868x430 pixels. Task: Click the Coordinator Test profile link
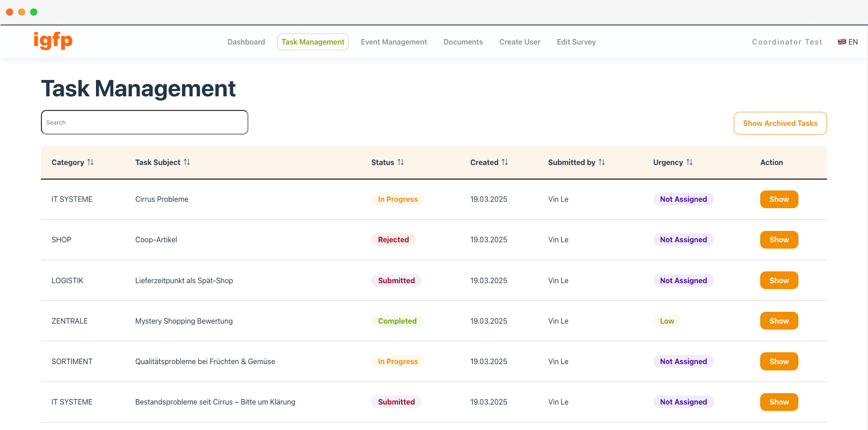(x=787, y=42)
